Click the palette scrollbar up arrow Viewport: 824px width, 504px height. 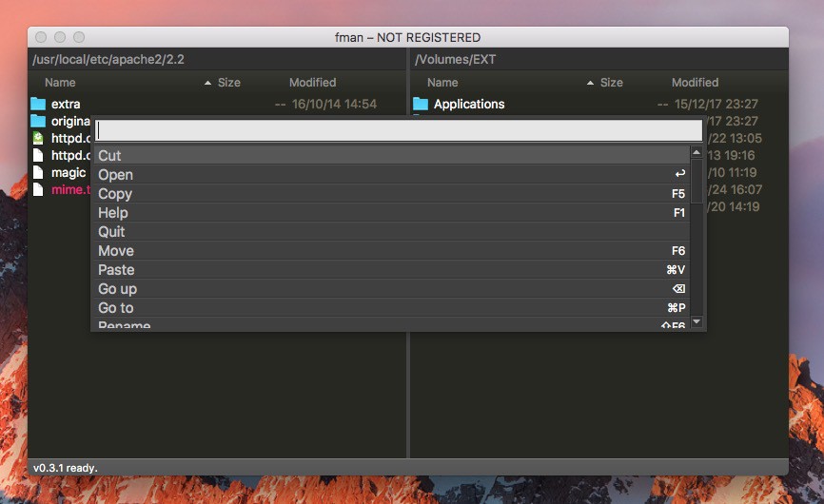696,152
